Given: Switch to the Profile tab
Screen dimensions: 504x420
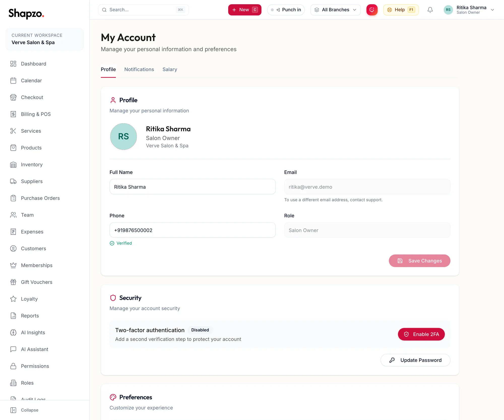Looking at the screenshot, I should point(108,70).
